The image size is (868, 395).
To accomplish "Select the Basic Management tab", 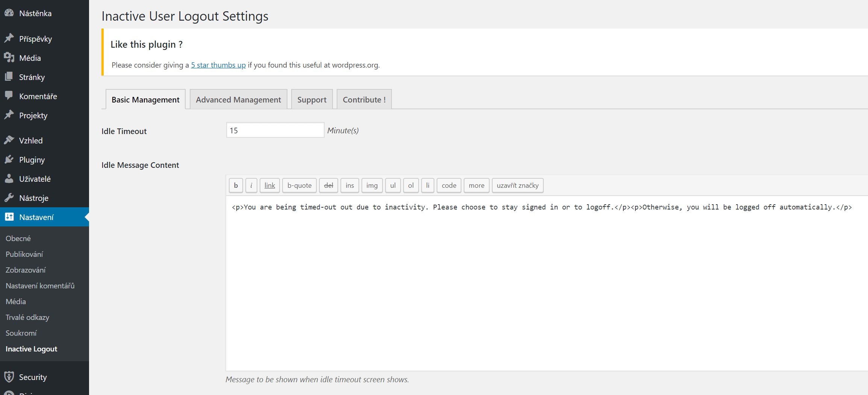I will [x=145, y=100].
